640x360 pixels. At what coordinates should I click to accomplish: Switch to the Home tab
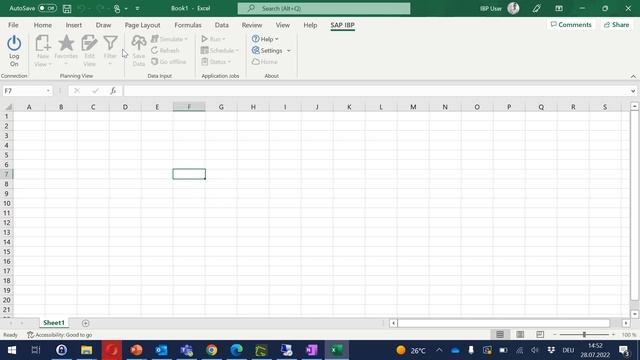pos(42,25)
